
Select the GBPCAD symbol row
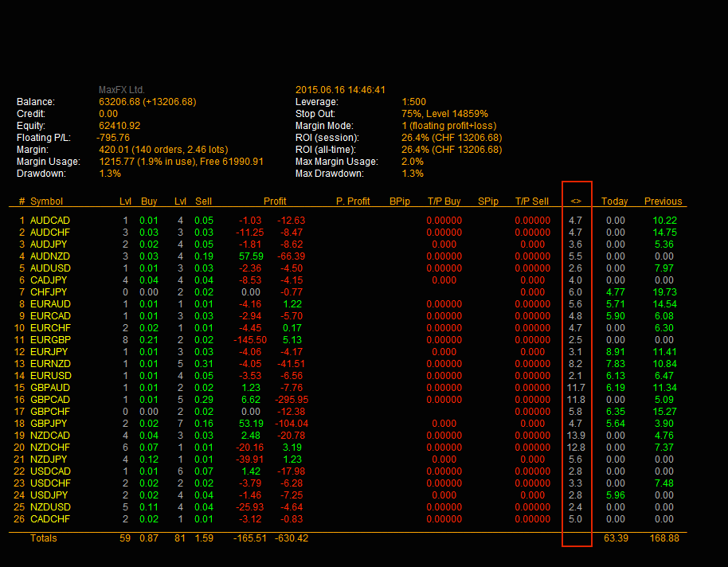(x=49, y=400)
